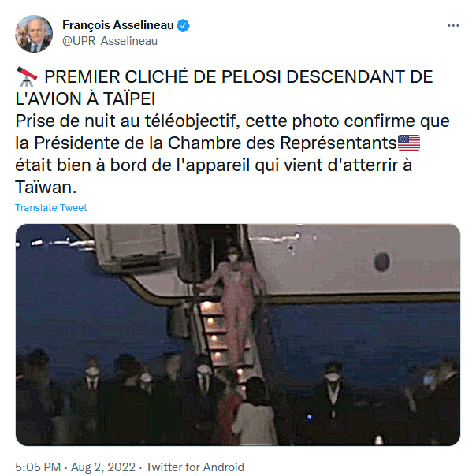Click Translate Tweet link
The height and width of the screenshot is (476, 476).
[x=51, y=207]
